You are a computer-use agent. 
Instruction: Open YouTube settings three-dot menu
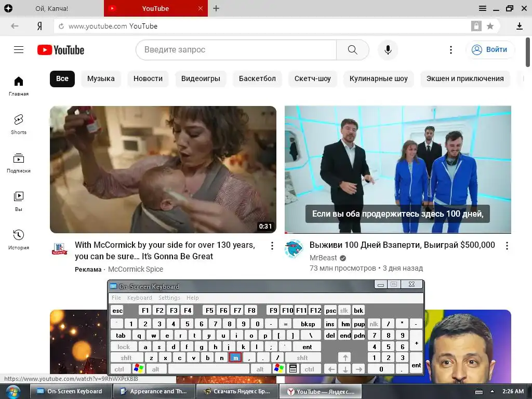point(450,50)
